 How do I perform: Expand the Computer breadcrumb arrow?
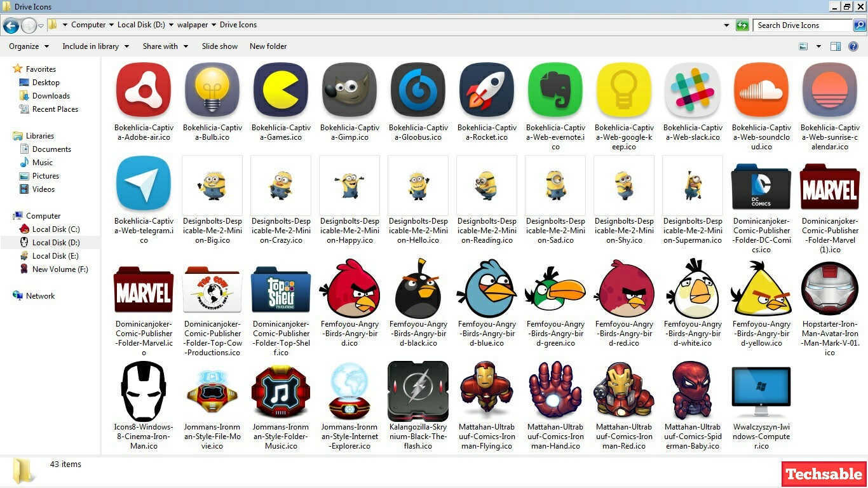click(111, 25)
